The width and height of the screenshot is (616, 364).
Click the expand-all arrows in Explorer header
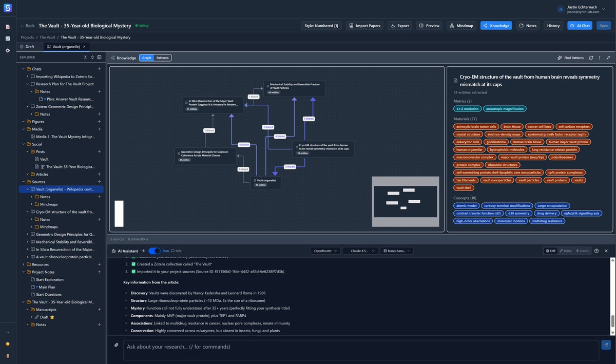92,57
